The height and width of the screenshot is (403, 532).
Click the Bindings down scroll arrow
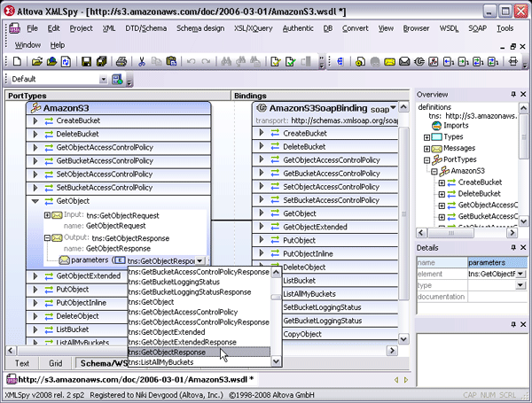pos(403,339)
